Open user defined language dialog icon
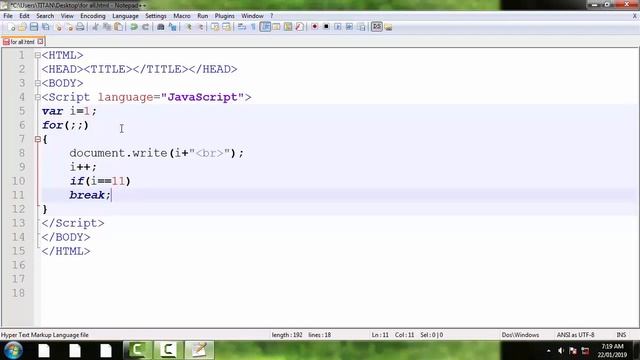640x360 pixels. tap(276, 27)
